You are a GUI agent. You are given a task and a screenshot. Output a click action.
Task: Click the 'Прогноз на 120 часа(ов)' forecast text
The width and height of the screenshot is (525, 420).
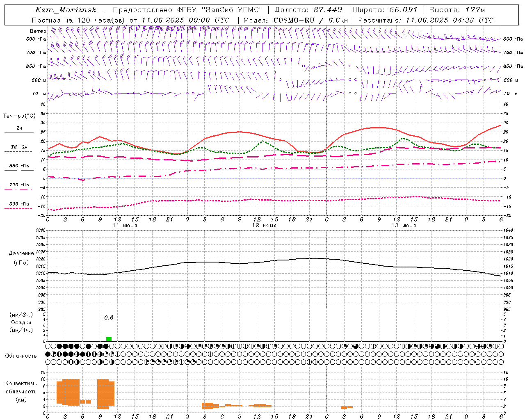[x=79, y=20]
